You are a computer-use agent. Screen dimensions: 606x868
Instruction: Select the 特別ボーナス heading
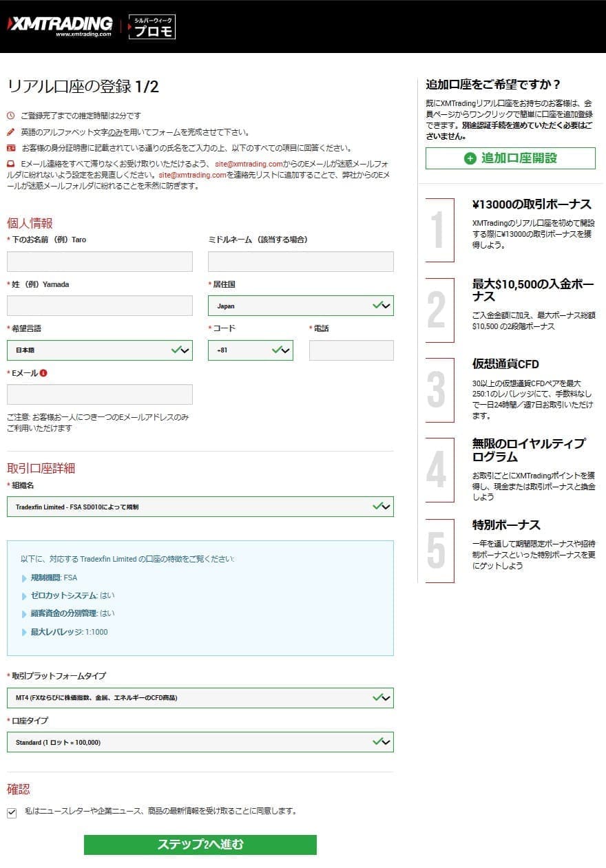pos(506,525)
